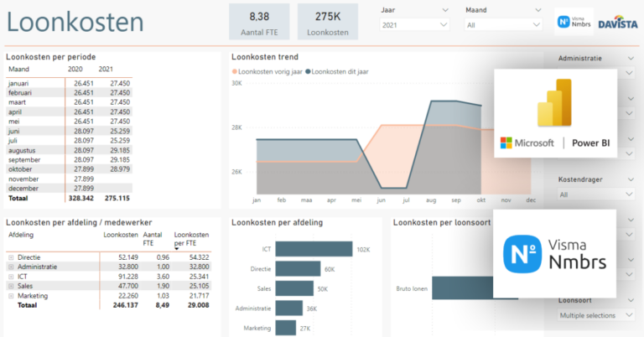This screenshot has width=644, height=337.
Task: Select the Directie bar in chart
Action: coord(298,269)
